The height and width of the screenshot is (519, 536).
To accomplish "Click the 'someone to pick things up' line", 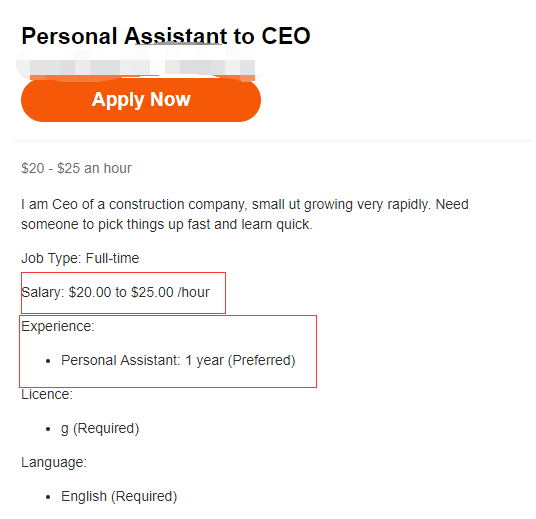I will [166, 225].
